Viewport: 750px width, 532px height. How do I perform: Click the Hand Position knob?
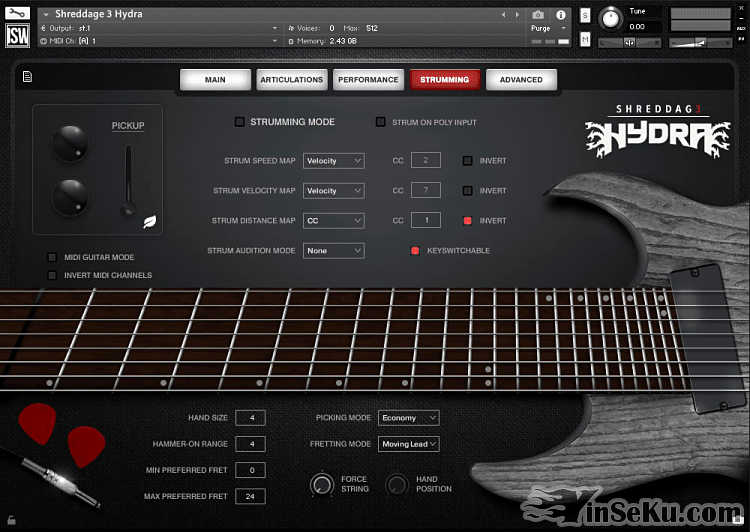click(x=397, y=484)
